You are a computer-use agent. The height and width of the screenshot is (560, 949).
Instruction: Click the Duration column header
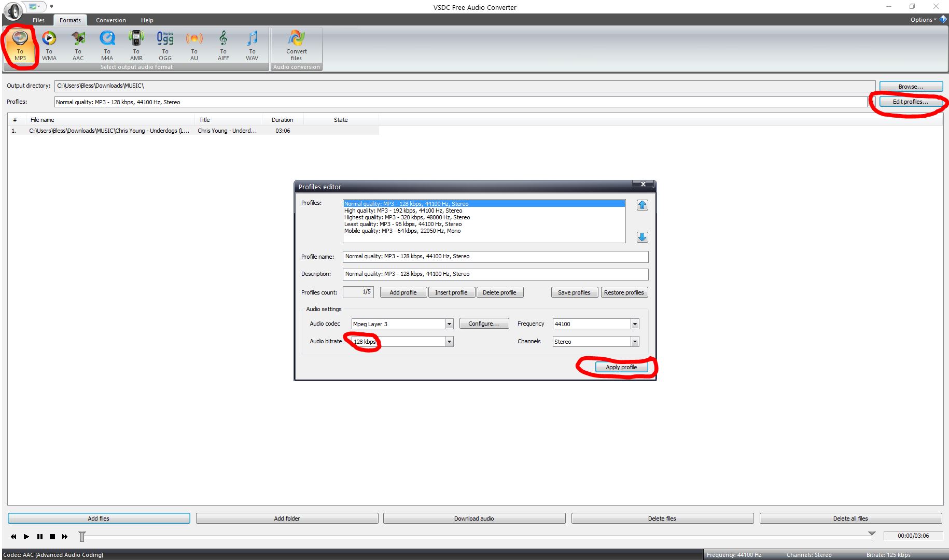pyautogui.click(x=283, y=120)
